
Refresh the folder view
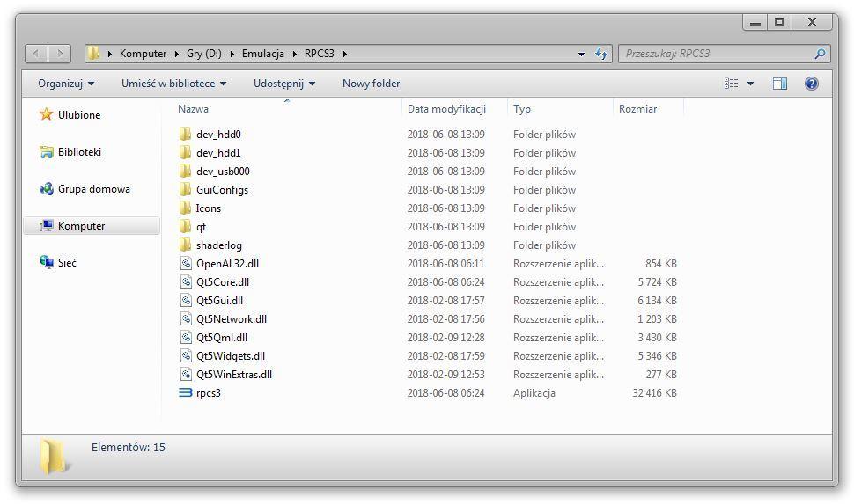(x=601, y=54)
